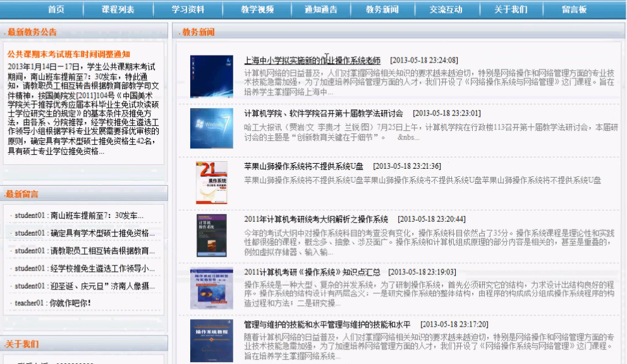627x364 pixels.
Task: Click the 最新教务公告 panel header
Action: click(84, 32)
